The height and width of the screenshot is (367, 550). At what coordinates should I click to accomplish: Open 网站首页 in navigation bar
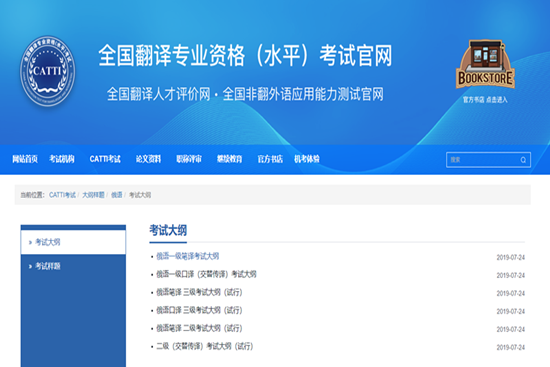(25, 159)
